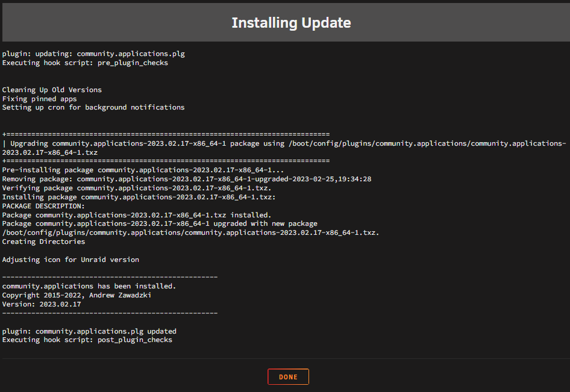
Task: Click 'Adjusting icon for Unraid version' line
Action: (70, 260)
